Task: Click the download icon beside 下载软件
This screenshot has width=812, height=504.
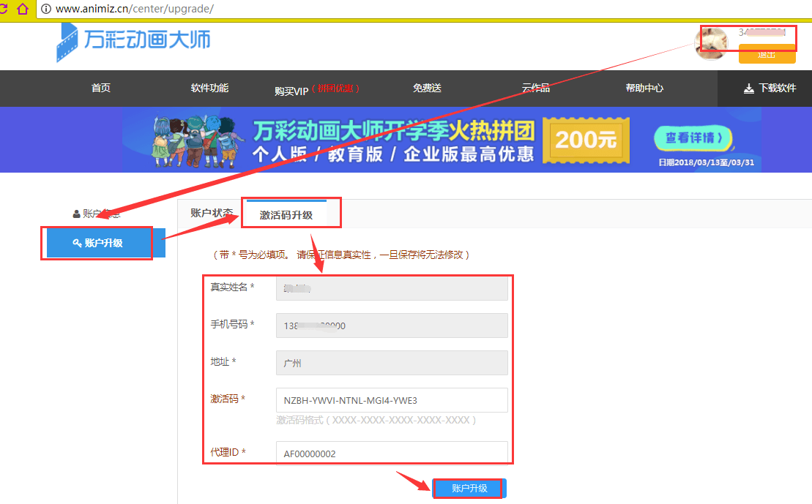Action: tap(749, 89)
